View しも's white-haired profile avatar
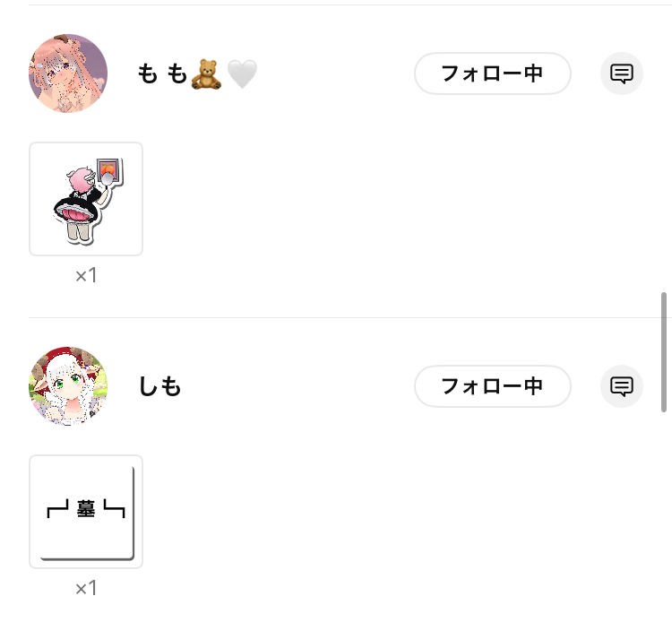Screen dimensions: 672x622 (x=68, y=386)
